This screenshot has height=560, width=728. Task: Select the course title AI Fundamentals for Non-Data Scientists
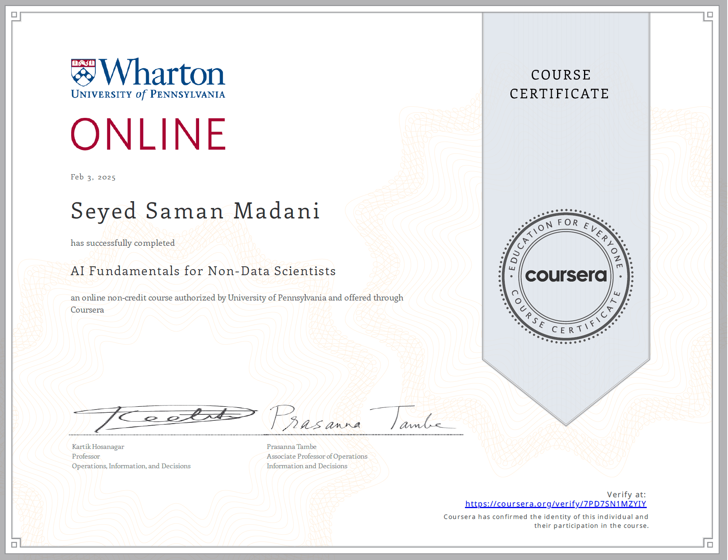203,271
